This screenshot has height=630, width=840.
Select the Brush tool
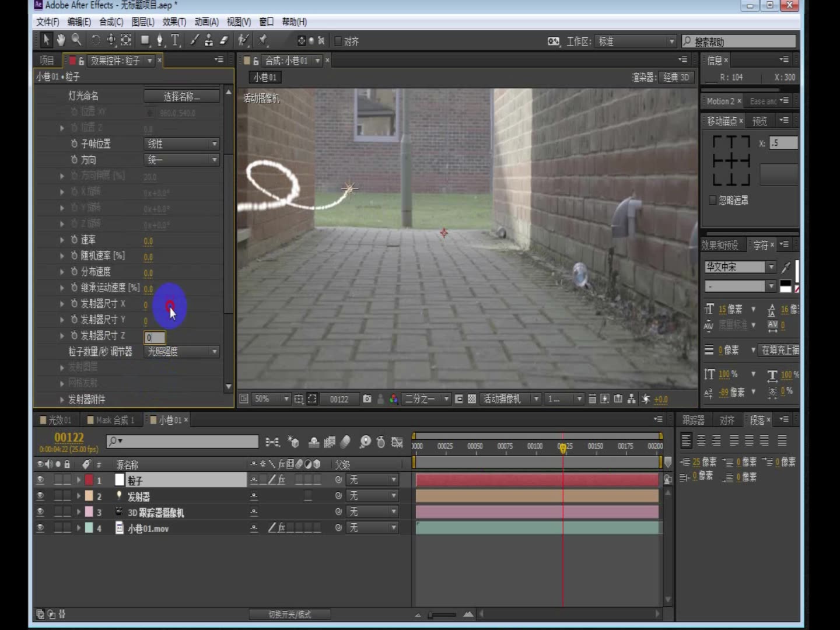(x=194, y=40)
